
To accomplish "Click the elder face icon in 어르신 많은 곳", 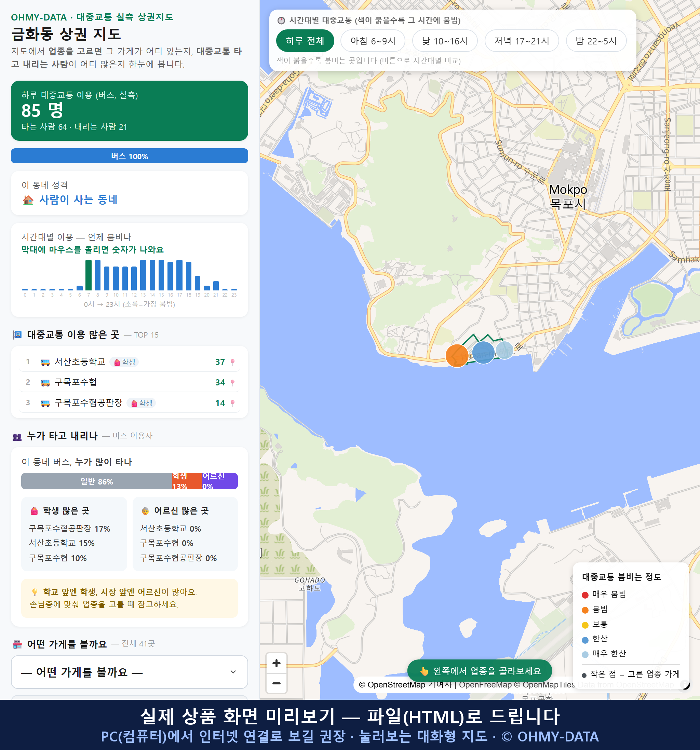I will [x=145, y=511].
